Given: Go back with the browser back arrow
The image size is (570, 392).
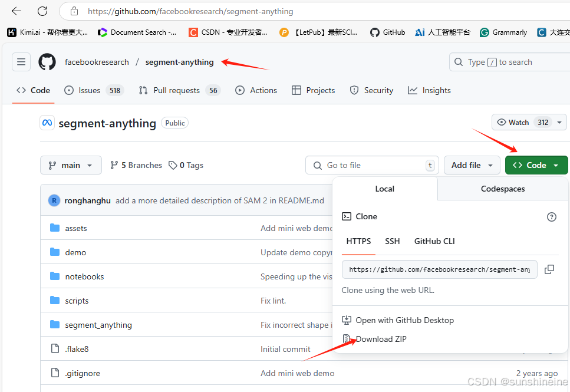Looking at the screenshot, I should (17, 11).
